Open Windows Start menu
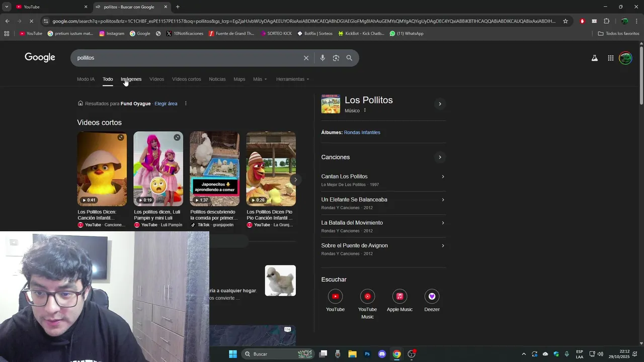 233,354
